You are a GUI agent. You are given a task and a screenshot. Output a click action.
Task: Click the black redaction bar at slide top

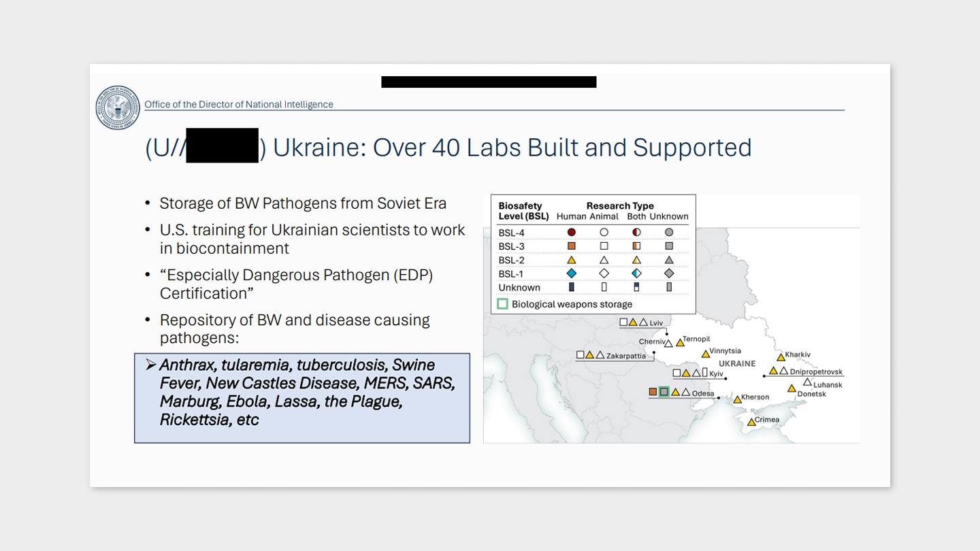coord(489,82)
